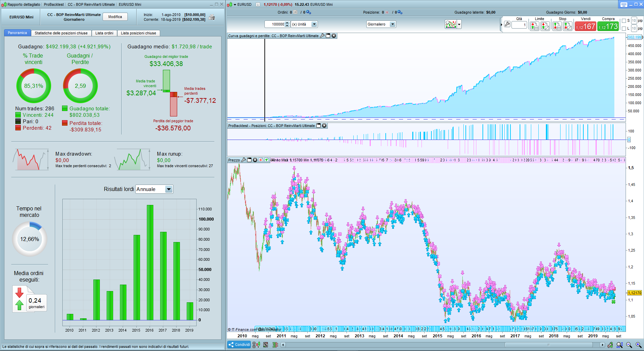Close the Prezzo price panel

[255, 160]
